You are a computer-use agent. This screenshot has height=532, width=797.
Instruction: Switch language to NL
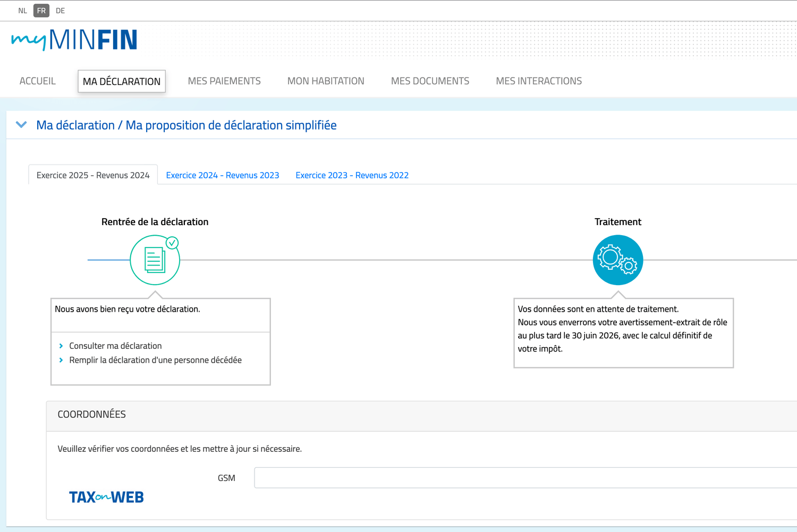point(22,11)
